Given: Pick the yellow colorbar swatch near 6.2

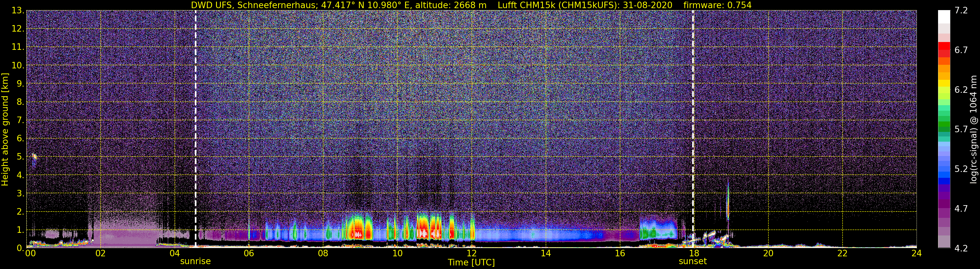Looking at the screenshot, I should tap(944, 83).
